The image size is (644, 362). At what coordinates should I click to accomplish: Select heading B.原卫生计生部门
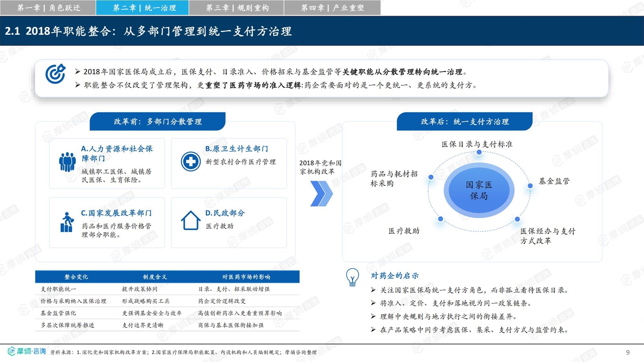pyautogui.click(x=237, y=149)
